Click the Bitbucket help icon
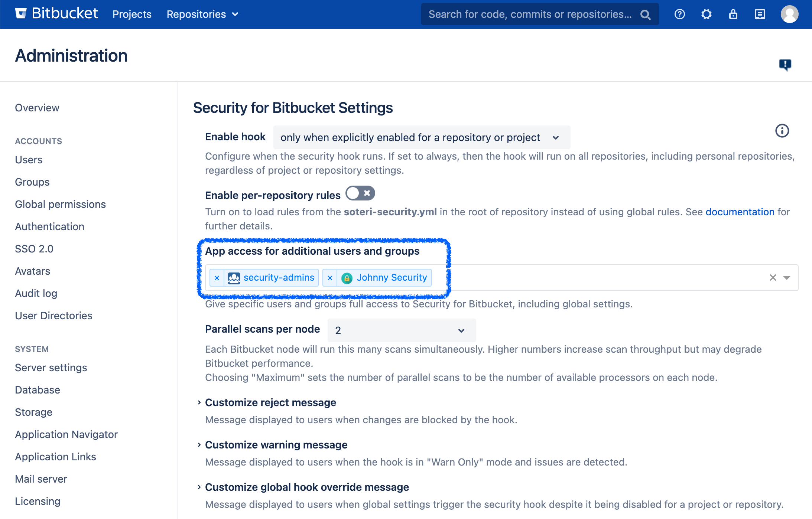Viewport: 812px width, 519px height. tap(679, 14)
